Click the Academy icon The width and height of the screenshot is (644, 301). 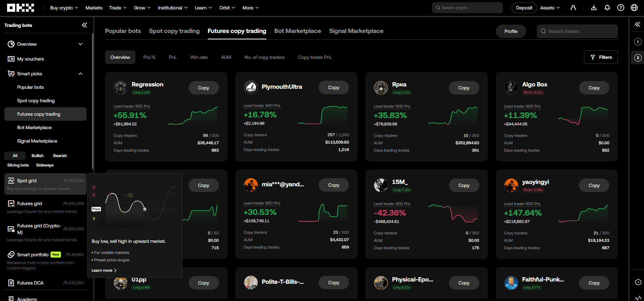coord(11,299)
